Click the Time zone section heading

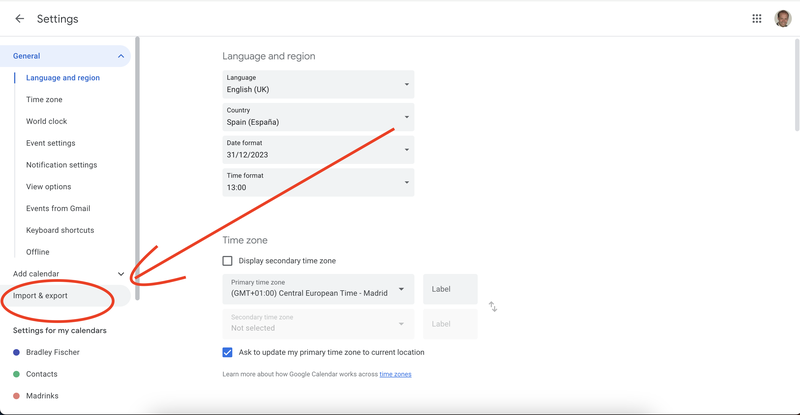point(245,240)
